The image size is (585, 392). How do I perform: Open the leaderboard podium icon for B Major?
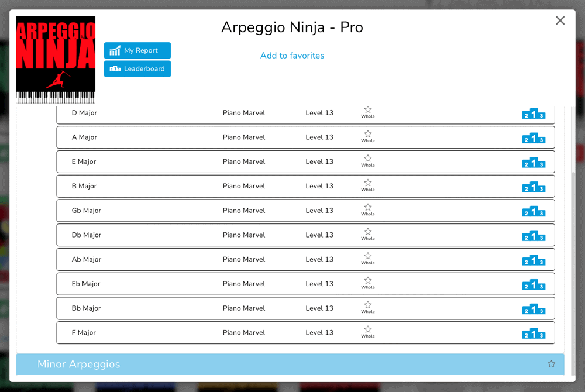click(x=534, y=187)
